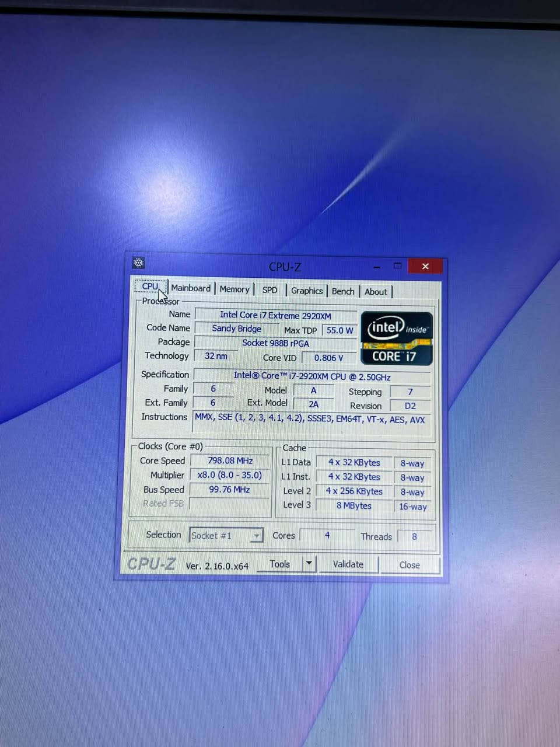Click the CPU-Z app icon in title bar
The height and width of the screenshot is (747, 560).
click(138, 263)
